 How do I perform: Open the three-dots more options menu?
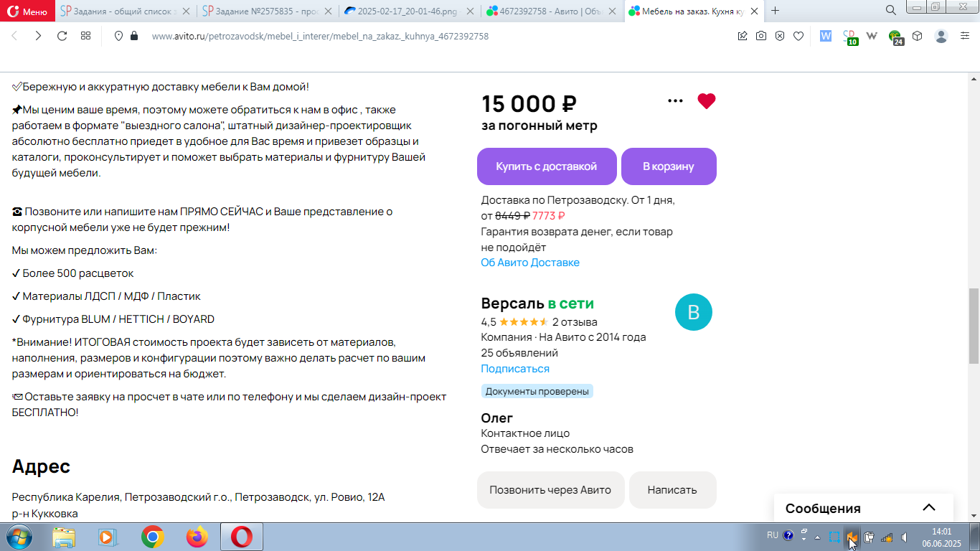click(675, 101)
